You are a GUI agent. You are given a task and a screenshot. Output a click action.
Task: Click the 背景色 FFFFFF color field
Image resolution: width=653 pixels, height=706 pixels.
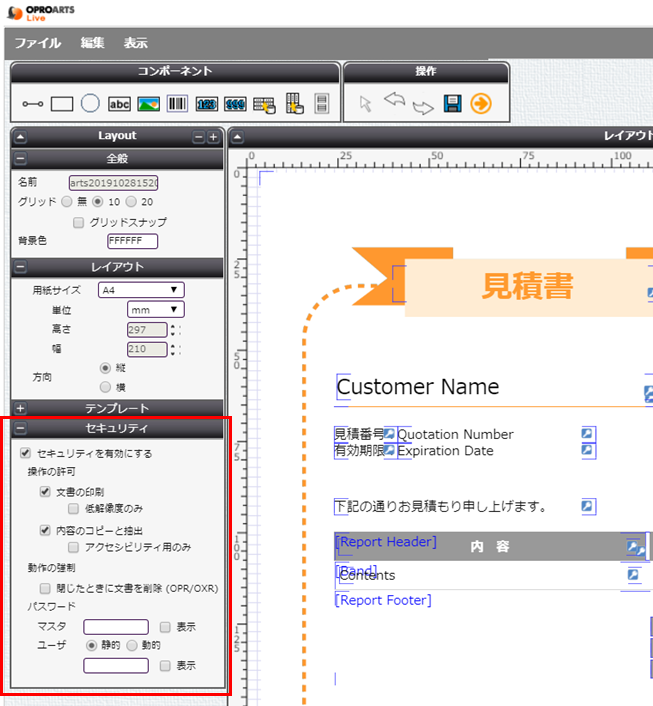132,241
